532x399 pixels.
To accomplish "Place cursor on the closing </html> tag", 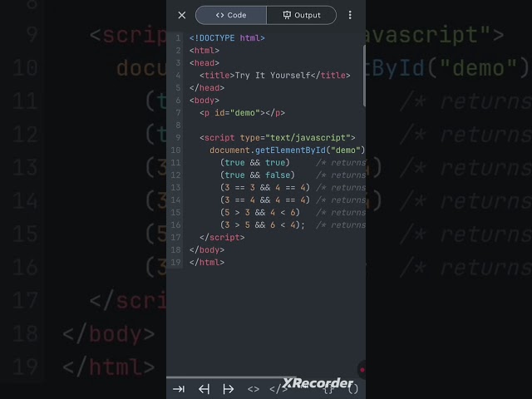I will click(x=207, y=263).
